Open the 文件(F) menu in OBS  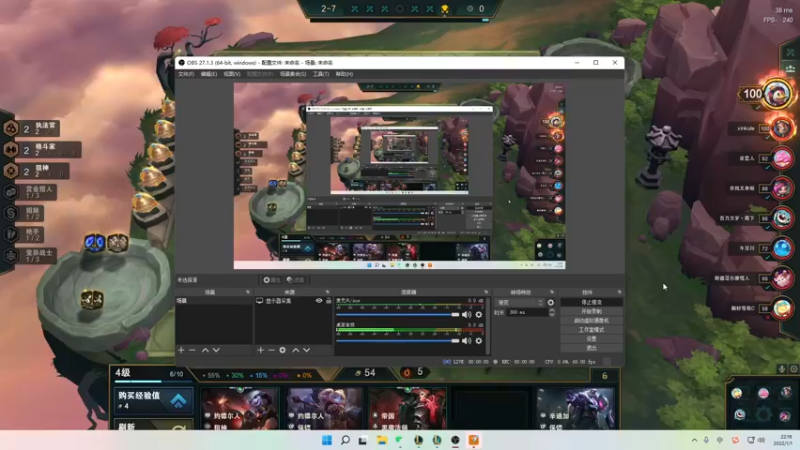186,74
